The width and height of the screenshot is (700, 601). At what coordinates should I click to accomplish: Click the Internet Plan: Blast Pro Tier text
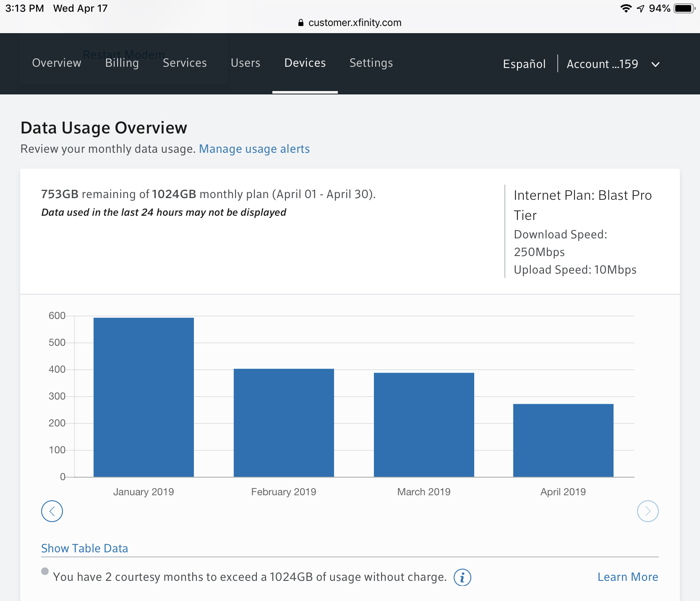tap(583, 205)
